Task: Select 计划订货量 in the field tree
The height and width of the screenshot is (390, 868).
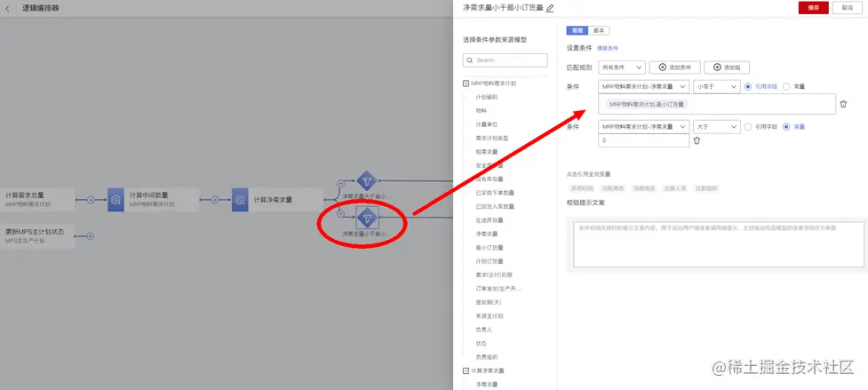Action: tap(490, 261)
